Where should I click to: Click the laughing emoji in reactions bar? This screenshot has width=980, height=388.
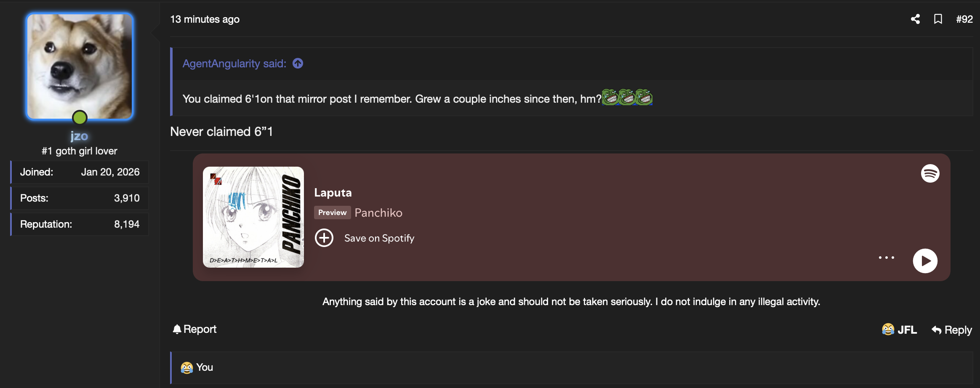pyautogui.click(x=186, y=368)
